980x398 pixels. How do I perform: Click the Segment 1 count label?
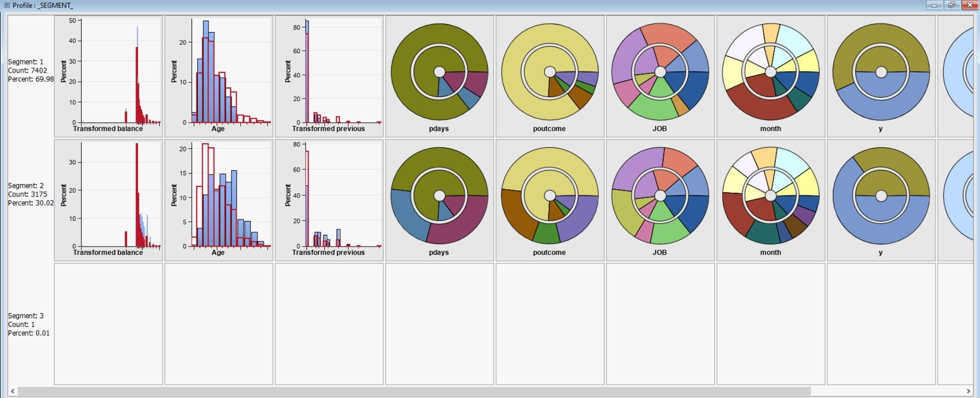28,71
